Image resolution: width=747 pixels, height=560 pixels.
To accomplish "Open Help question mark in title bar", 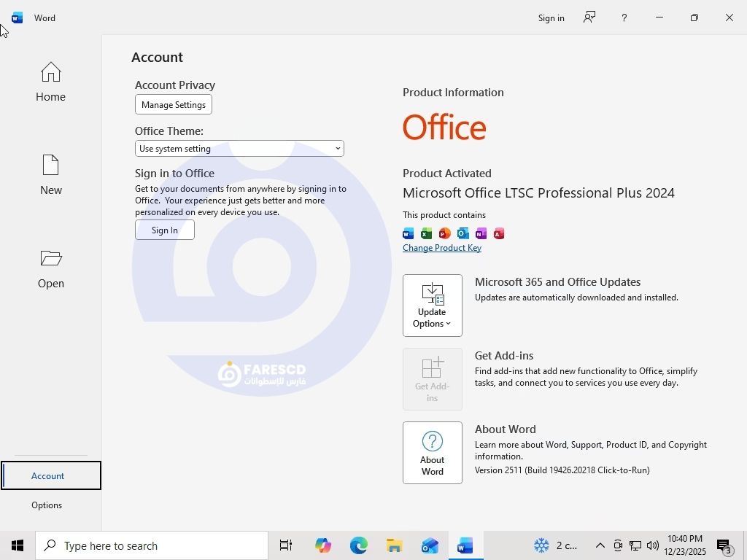I will 624,17.
